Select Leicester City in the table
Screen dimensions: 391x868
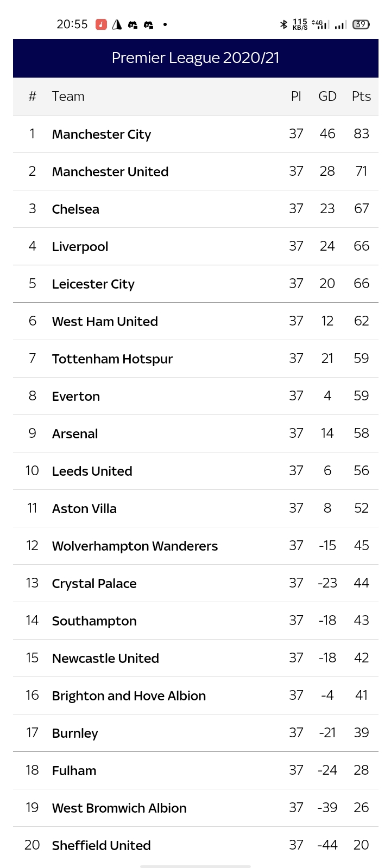pyautogui.click(x=93, y=284)
